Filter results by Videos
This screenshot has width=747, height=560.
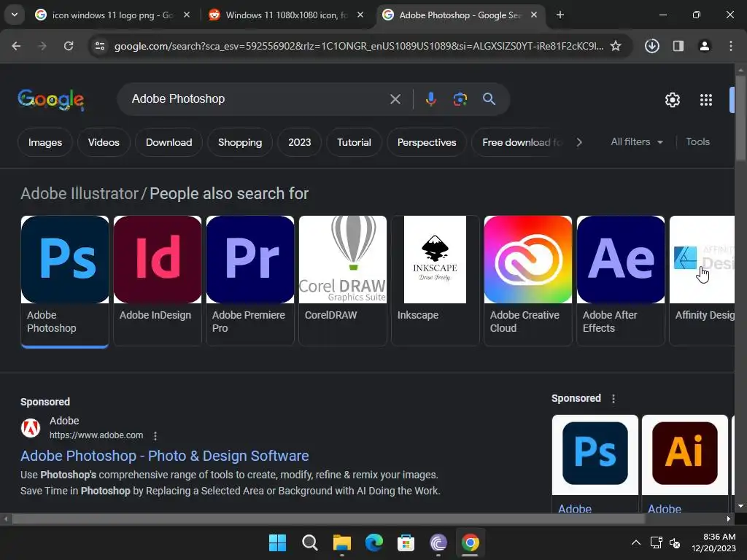[104, 142]
